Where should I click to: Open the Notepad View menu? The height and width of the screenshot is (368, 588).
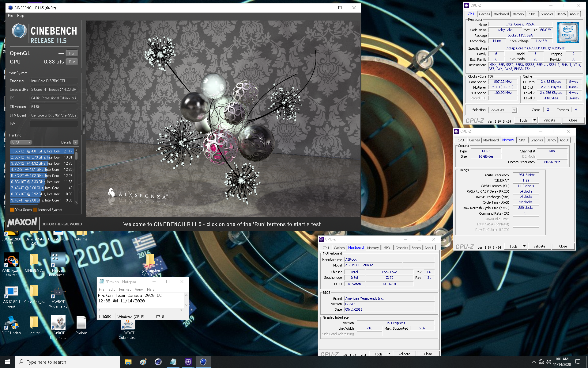pyautogui.click(x=139, y=289)
